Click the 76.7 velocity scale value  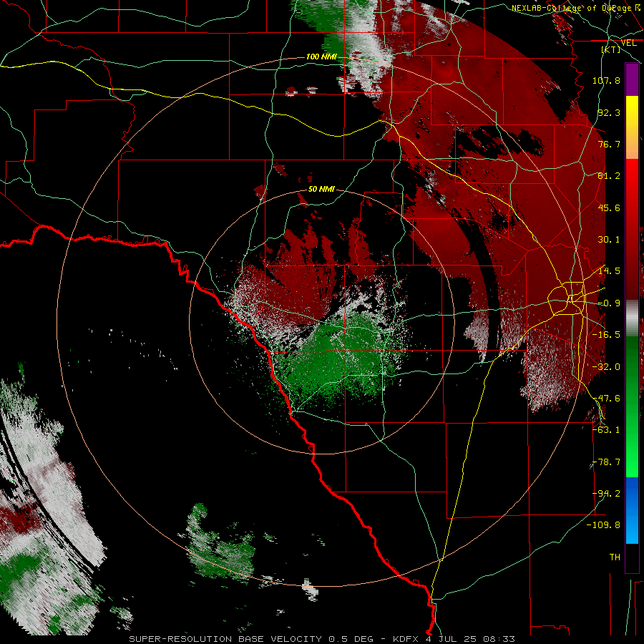(609, 144)
